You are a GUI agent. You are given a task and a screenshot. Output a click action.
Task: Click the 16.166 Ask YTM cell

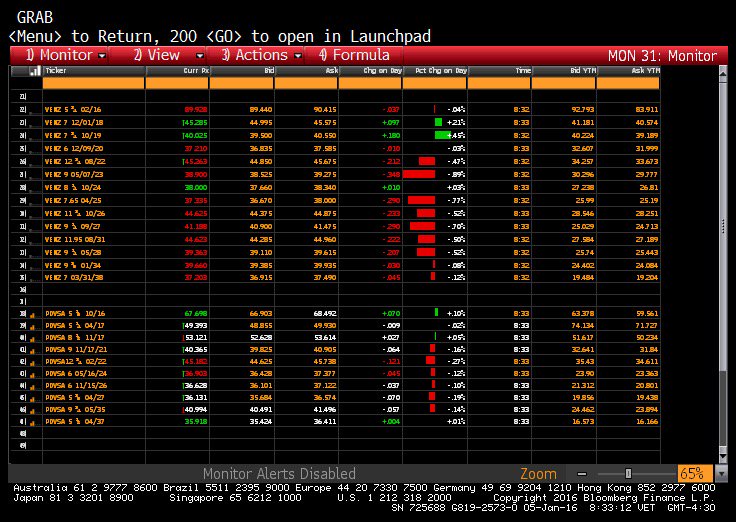(647, 422)
